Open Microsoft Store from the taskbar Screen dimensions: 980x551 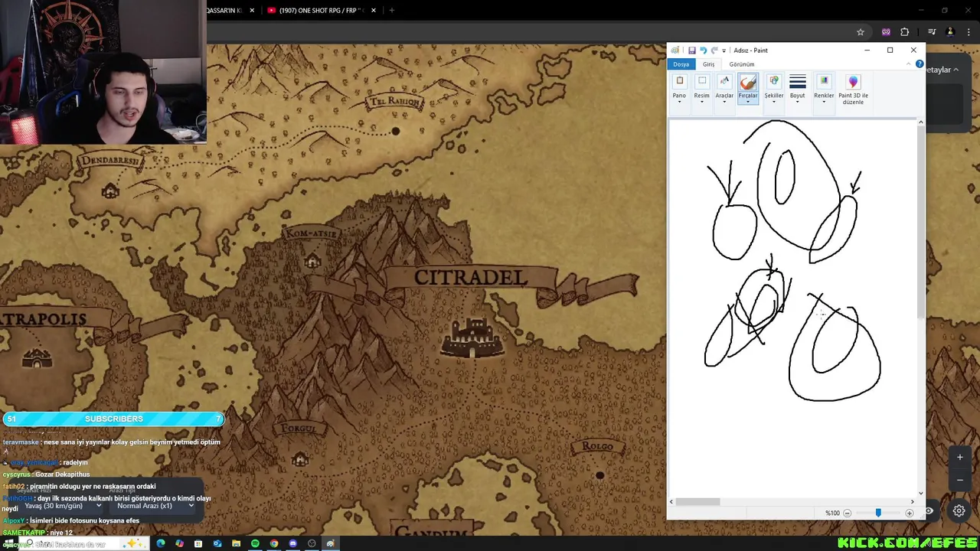click(198, 543)
